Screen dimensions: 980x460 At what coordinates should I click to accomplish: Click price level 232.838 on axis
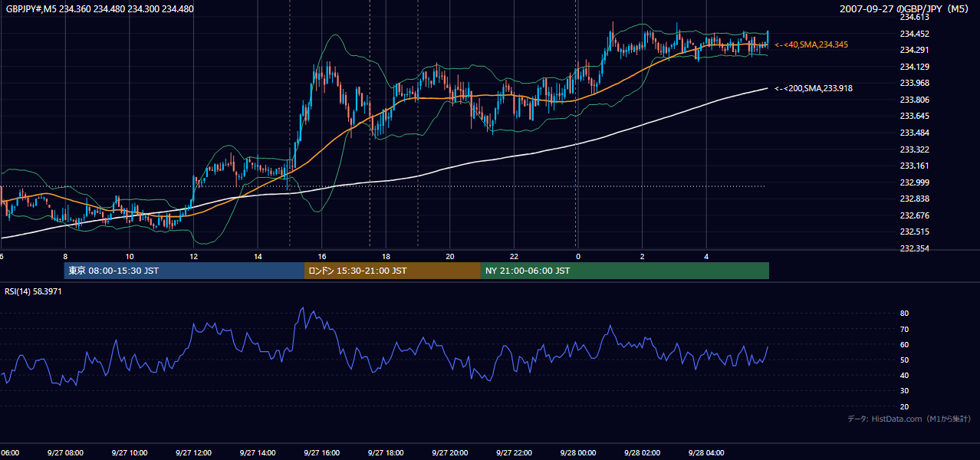(914, 199)
